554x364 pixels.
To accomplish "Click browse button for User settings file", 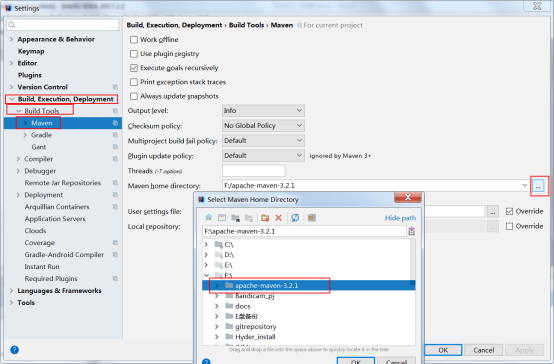I will tap(493, 211).
